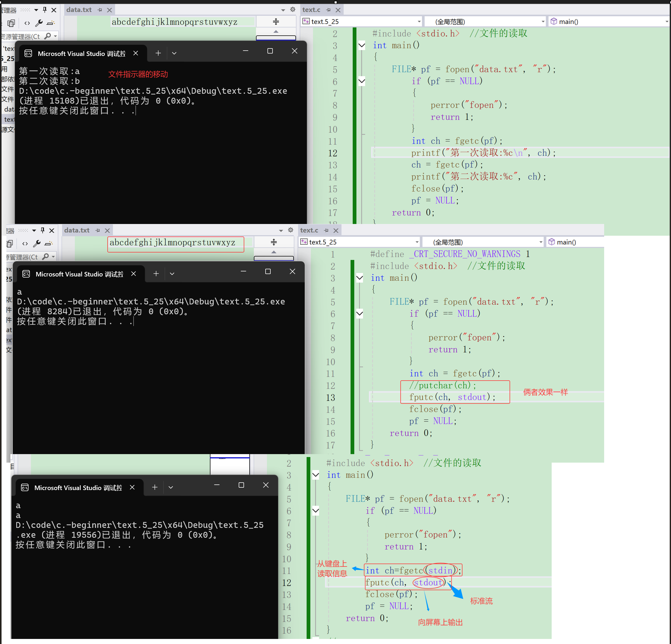This screenshot has height=644, width=671.
Task: Click the split-window icon right of the red-boxed alphabet text
Action: click(x=274, y=242)
